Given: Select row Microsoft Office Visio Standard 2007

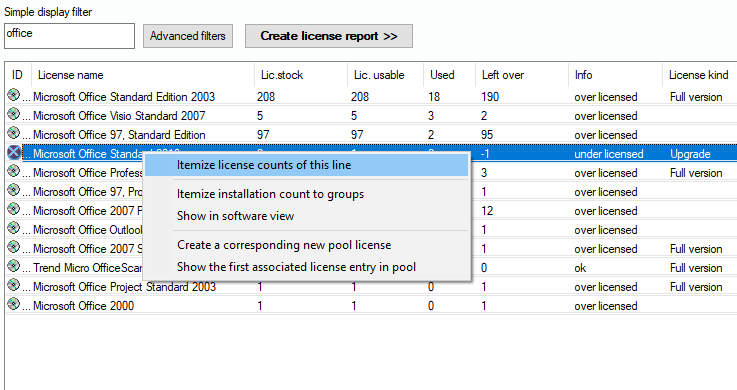Looking at the screenshot, I should point(371,116).
